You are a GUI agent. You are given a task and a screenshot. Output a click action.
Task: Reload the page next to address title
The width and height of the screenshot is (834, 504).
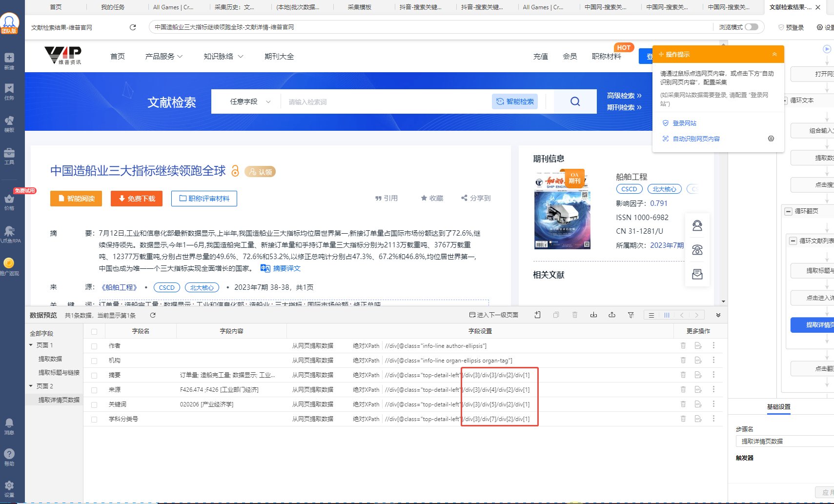[133, 27]
